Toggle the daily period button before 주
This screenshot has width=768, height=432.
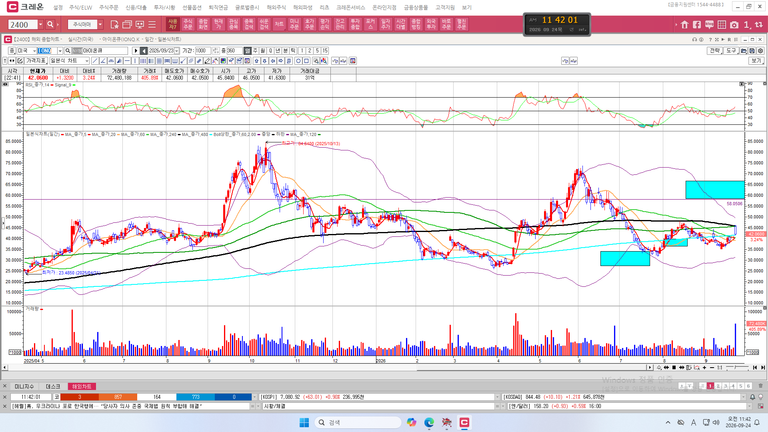pos(247,50)
